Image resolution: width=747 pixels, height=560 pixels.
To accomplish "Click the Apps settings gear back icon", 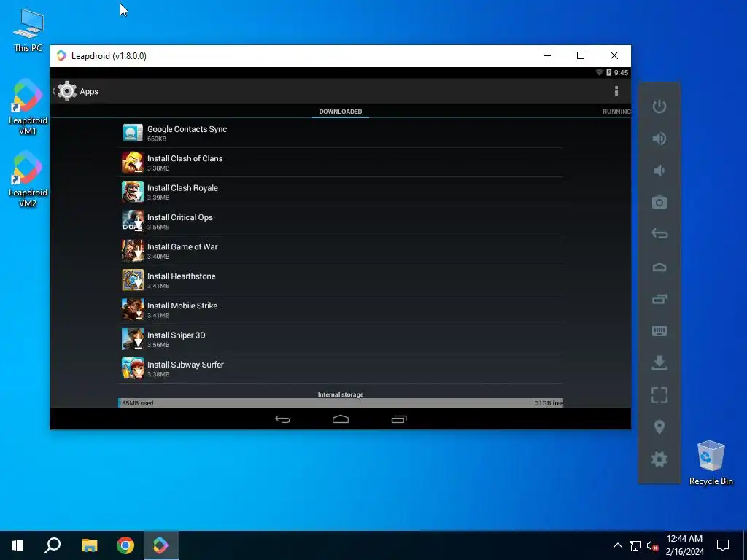I will [x=66, y=91].
